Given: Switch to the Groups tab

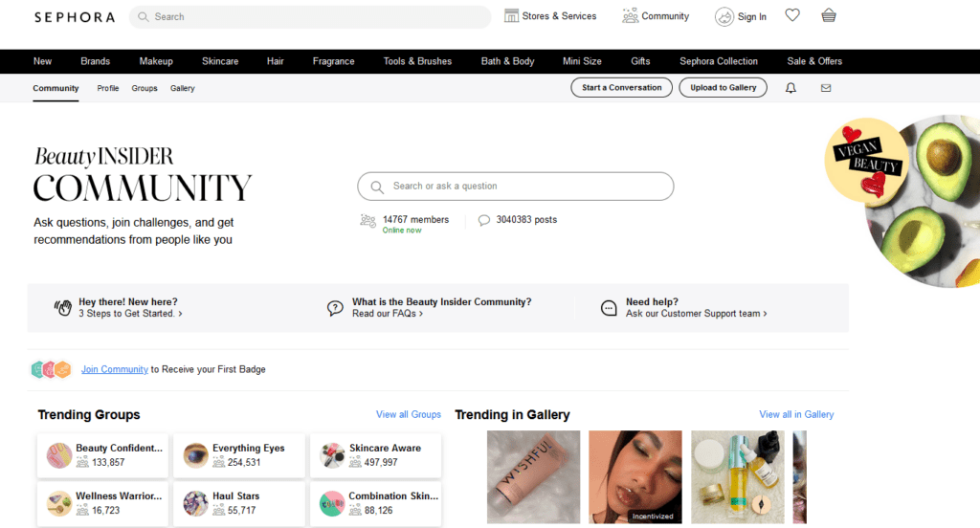Looking at the screenshot, I should (145, 88).
